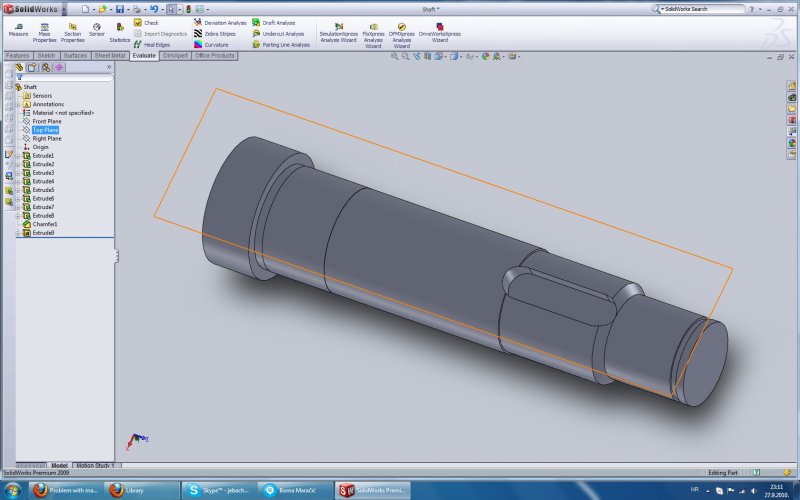Run Zebra Stripes analysis
800x500 pixels.
tap(214, 33)
